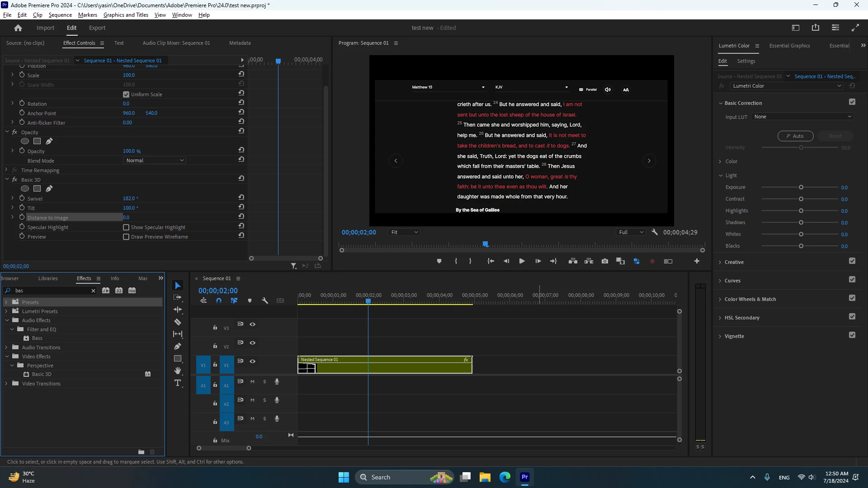This screenshot has width=868, height=488.
Task: Select the Ripple Edit tool
Action: [x=178, y=310]
